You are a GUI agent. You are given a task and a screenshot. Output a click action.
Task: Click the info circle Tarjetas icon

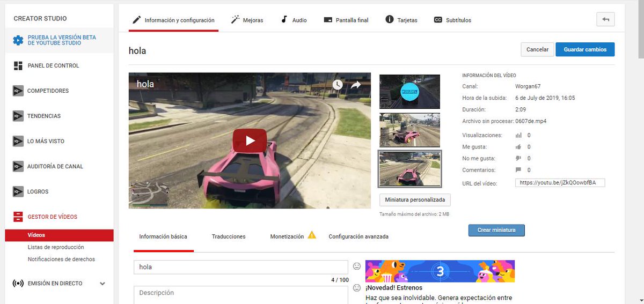[x=390, y=20]
